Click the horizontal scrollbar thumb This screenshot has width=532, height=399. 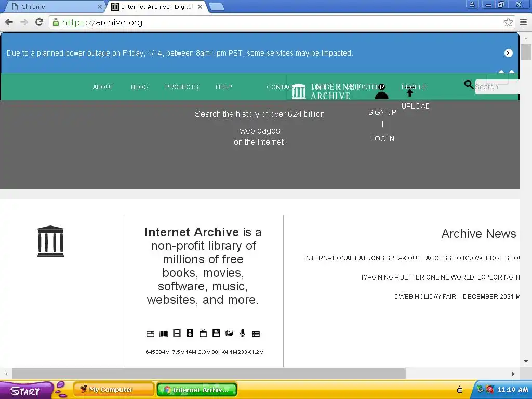(209, 374)
